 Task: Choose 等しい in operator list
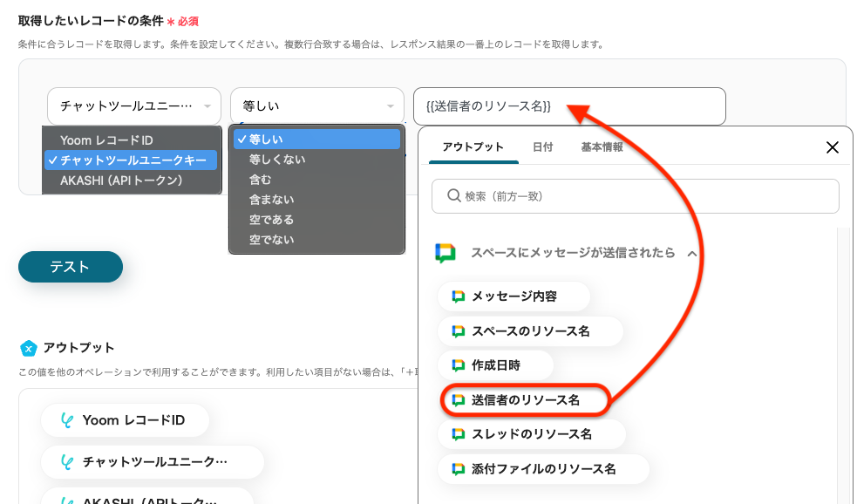[317, 139]
